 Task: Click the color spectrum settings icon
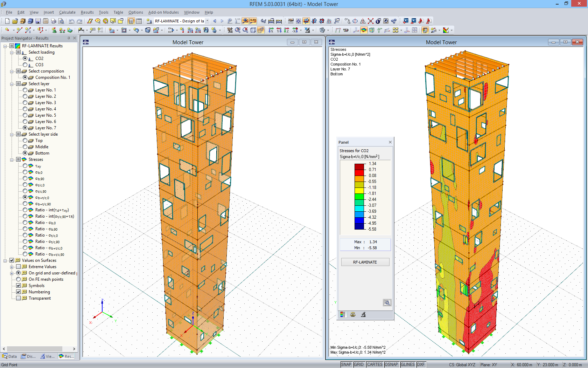click(x=446, y=30)
